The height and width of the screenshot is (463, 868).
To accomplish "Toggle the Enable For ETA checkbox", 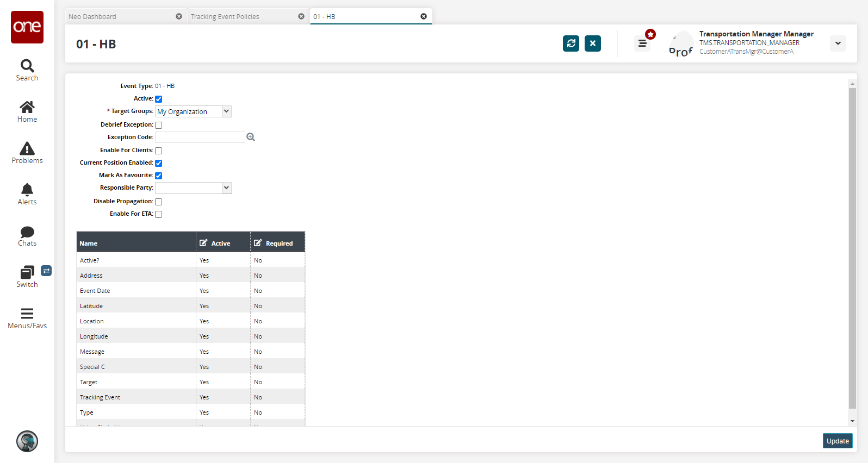I will coord(159,214).
